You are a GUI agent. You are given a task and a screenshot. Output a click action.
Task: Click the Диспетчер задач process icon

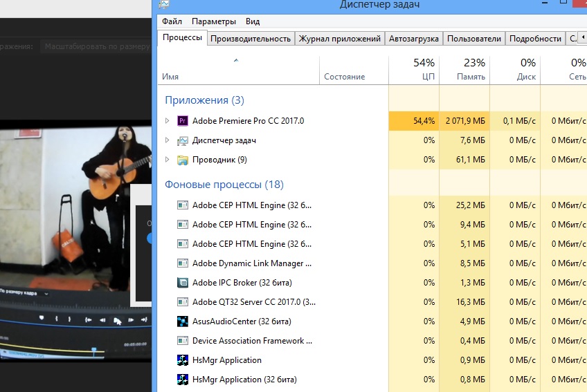click(x=183, y=140)
